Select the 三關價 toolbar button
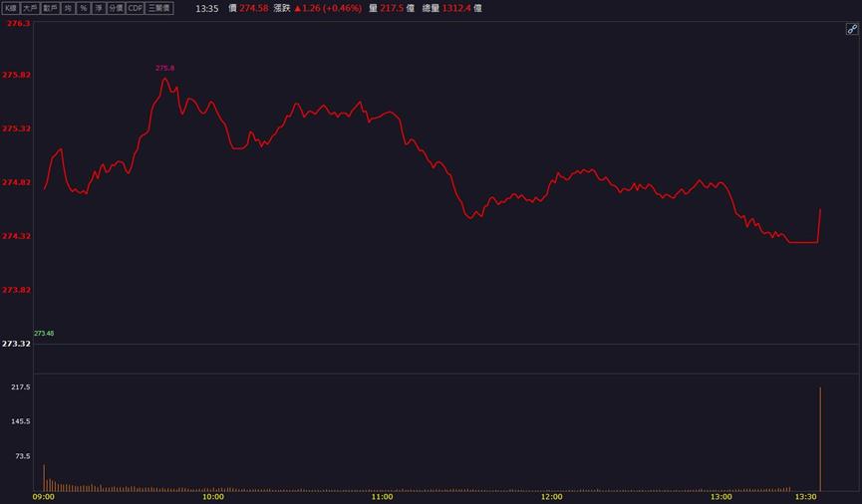The height and width of the screenshot is (504, 862). click(x=159, y=8)
